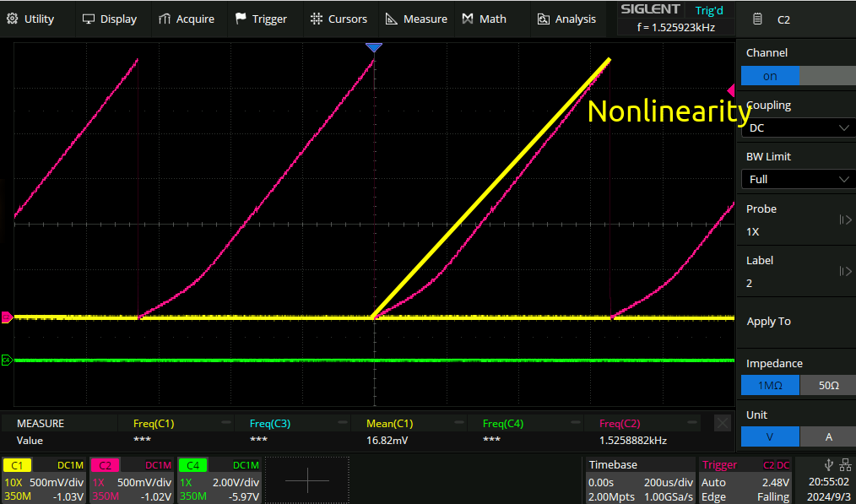
Task: Click the Measure ruler icon
Action: [x=392, y=19]
